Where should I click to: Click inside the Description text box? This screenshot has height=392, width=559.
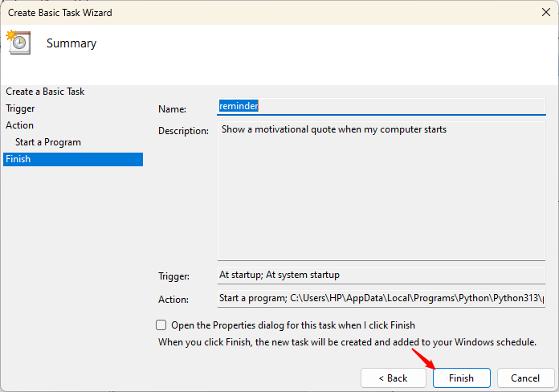coord(381,191)
